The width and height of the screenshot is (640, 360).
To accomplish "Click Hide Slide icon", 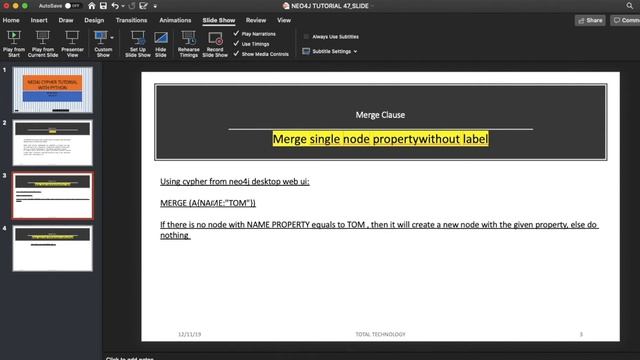I will 161,38.
